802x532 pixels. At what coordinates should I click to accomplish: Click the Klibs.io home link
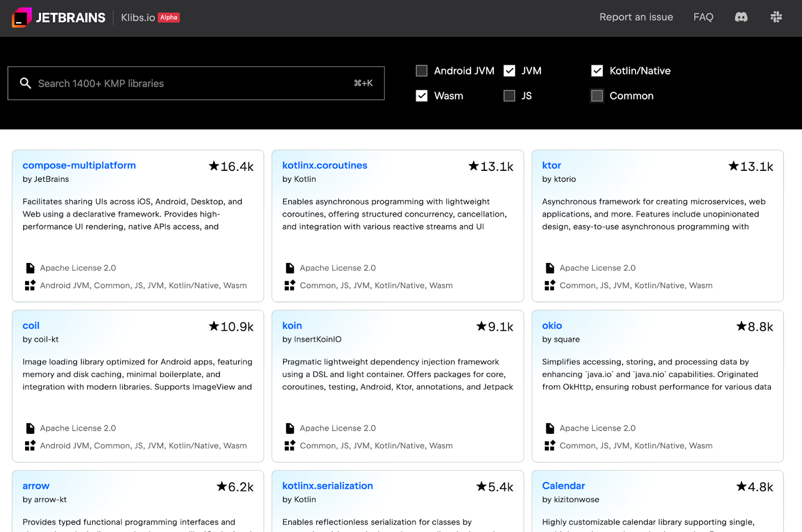(138, 18)
